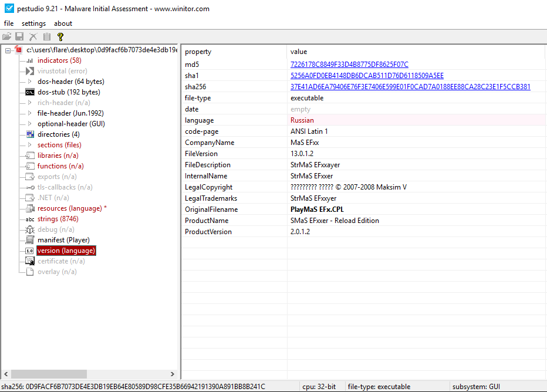Select virustotal (error) tree item
The width and height of the screenshot is (547, 392).
click(62, 71)
